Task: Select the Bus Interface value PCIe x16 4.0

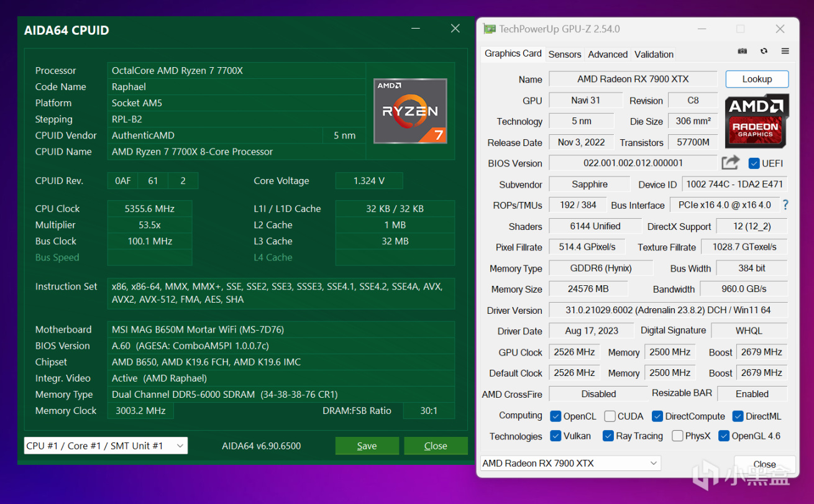Action: point(725,205)
